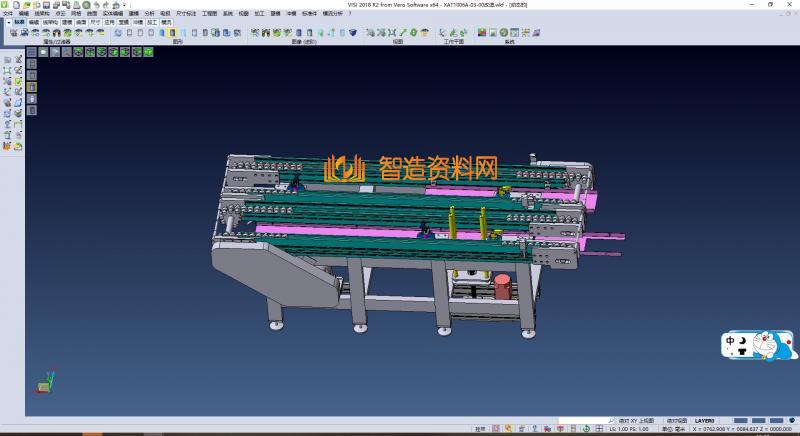The width and height of the screenshot is (800, 436).
Task: Expand the dropdown arrow left of 标准 tab
Action: 7,21
